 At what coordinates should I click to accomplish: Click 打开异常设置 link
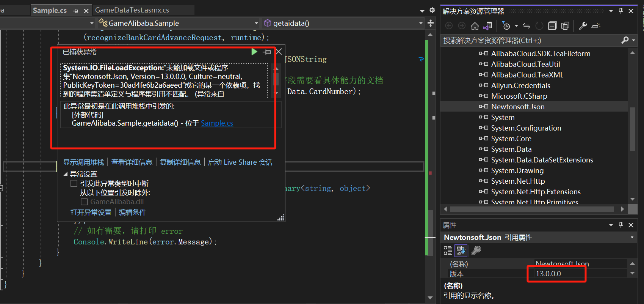pos(91,212)
